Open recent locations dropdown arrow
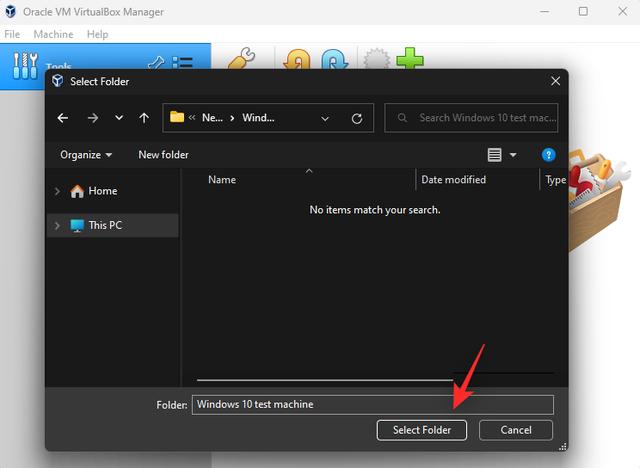The height and width of the screenshot is (468, 640). pos(119,118)
